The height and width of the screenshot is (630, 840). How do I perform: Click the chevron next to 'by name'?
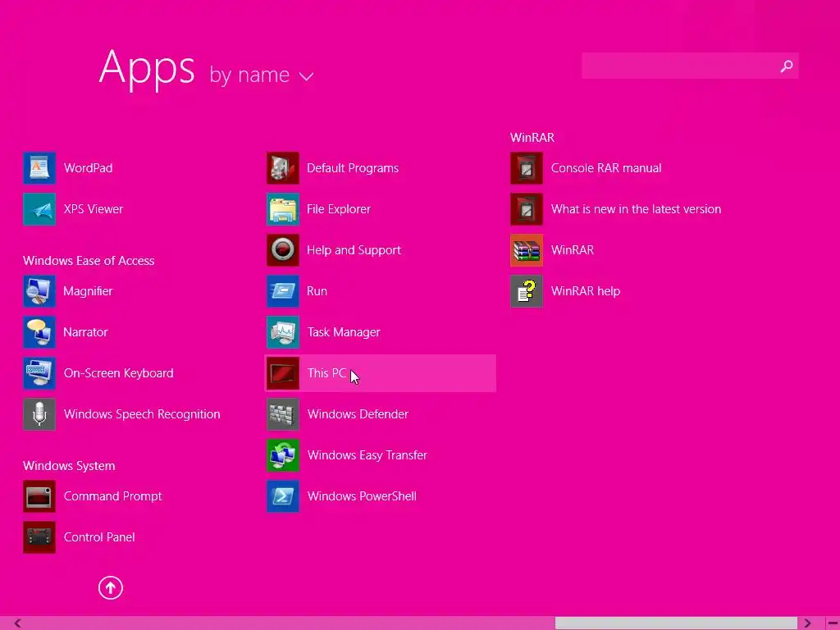coord(307,76)
